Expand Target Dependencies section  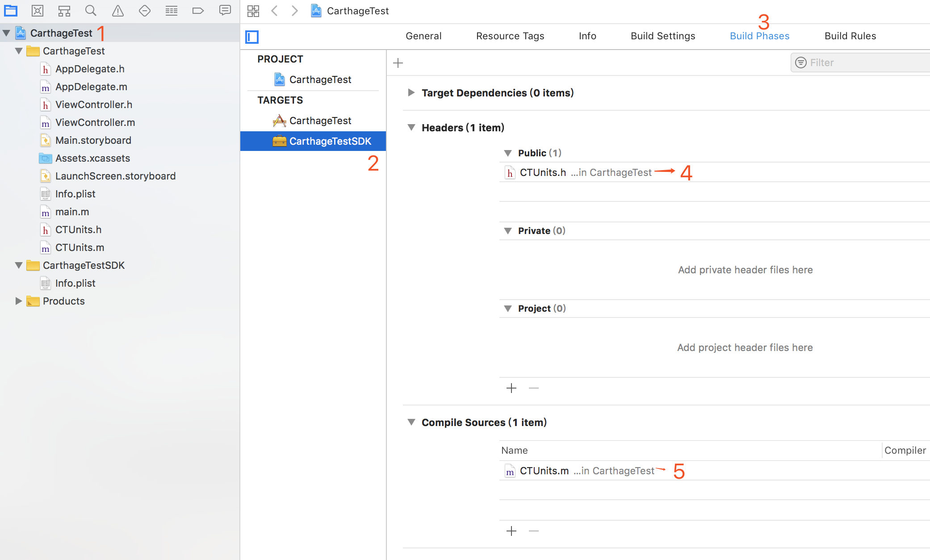[411, 92]
